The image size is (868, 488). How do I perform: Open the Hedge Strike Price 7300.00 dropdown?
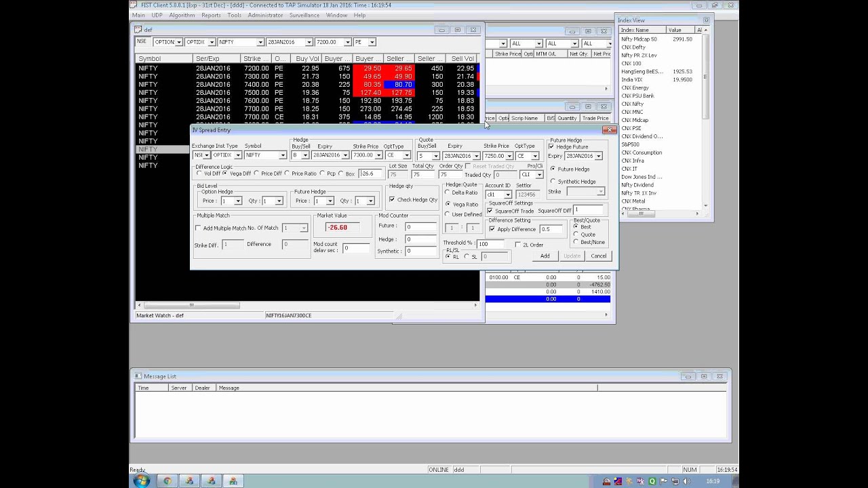pyautogui.click(x=378, y=155)
